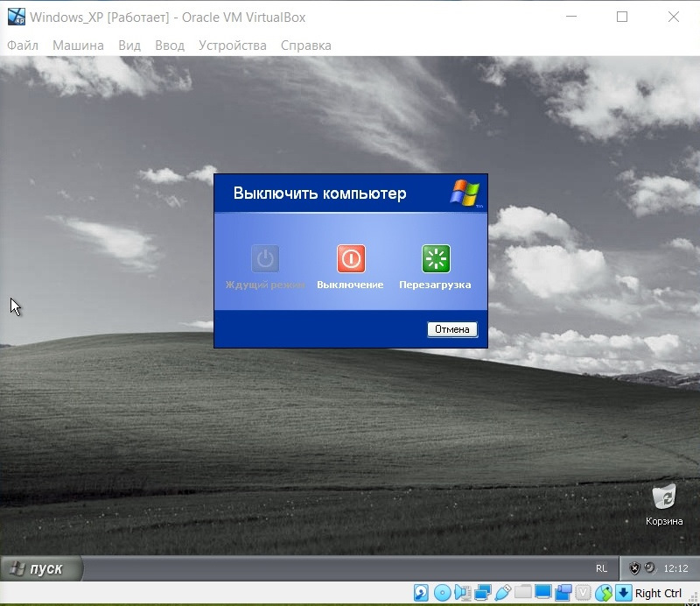Screen dimensions: 700x606
Task: Open the Машина menu
Action: pos(78,46)
